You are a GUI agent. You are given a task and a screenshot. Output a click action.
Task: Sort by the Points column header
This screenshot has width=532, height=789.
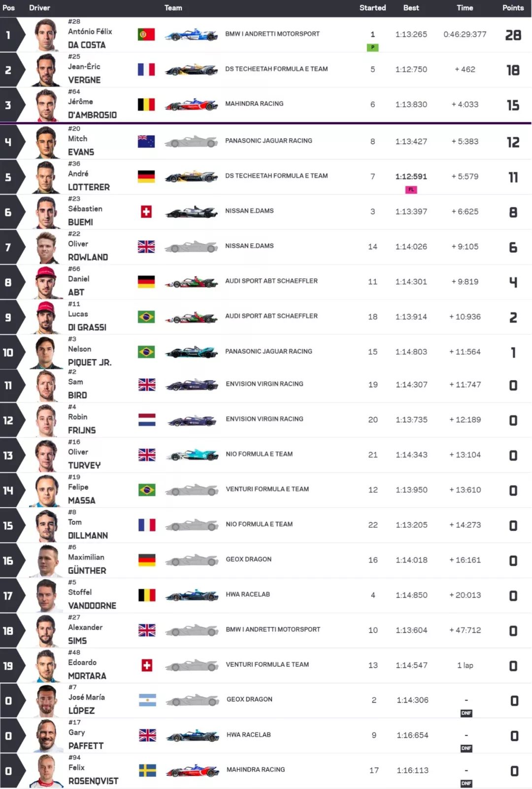tap(513, 8)
